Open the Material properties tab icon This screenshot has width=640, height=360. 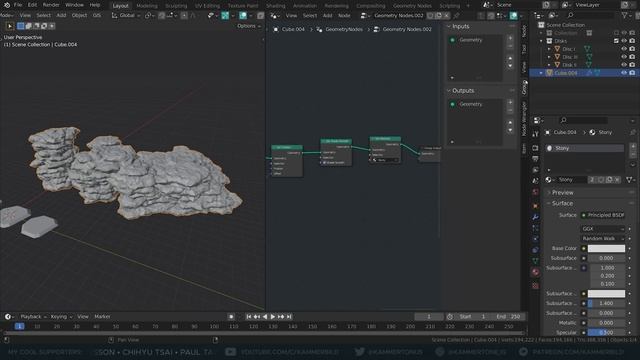(535, 272)
